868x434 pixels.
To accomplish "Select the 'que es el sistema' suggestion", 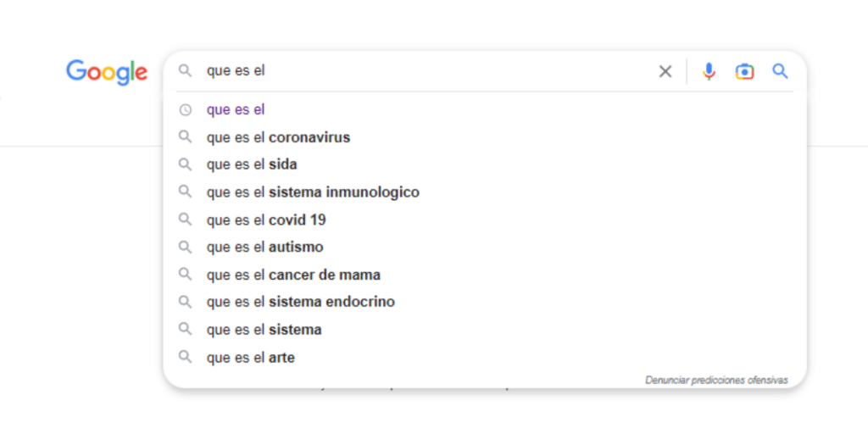I will coord(484,330).
